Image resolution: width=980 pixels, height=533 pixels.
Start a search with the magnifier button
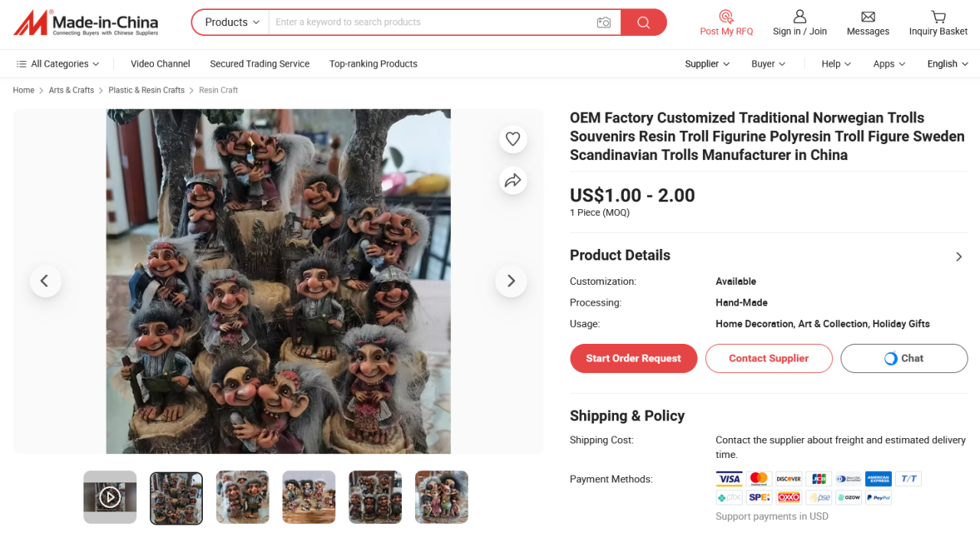click(x=642, y=22)
